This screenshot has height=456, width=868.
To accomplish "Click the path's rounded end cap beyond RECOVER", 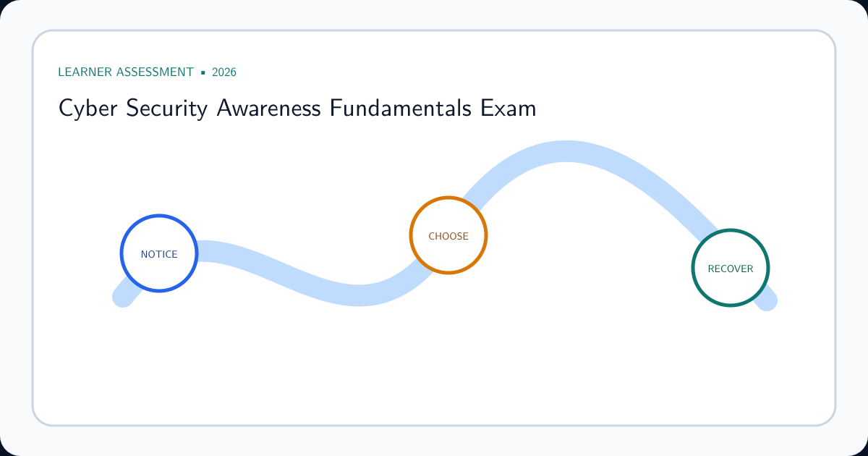I will coord(767,300).
